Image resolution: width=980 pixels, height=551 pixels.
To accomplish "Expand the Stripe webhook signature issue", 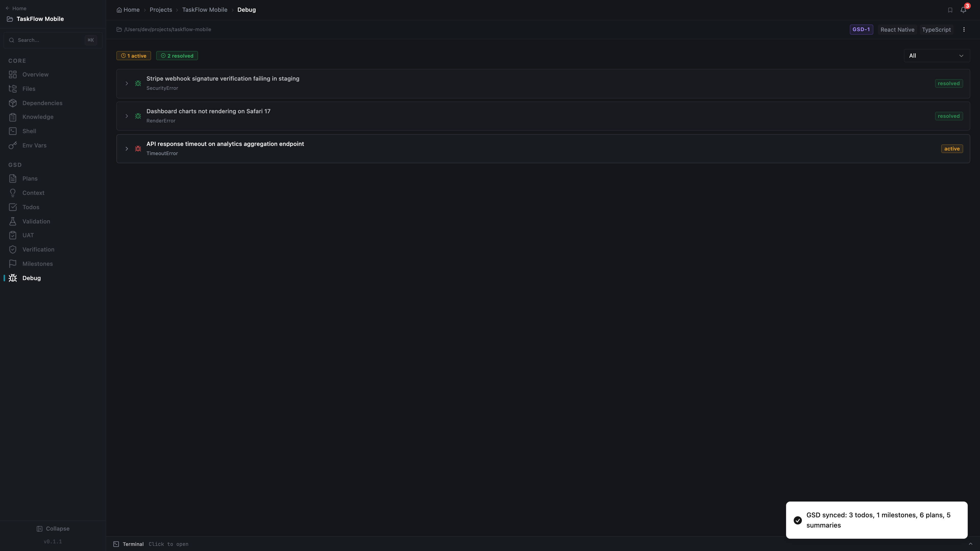I will point(127,83).
